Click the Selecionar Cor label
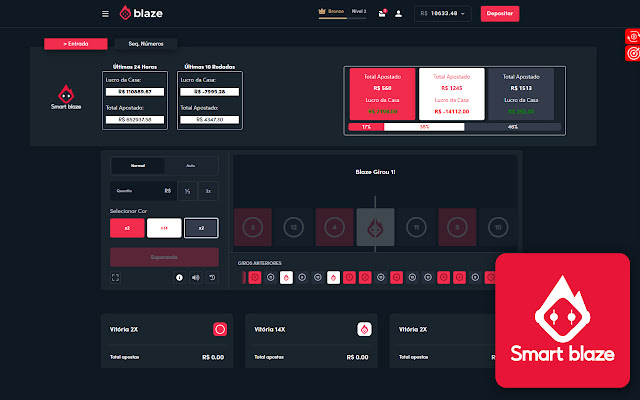This screenshot has width=640, height=400. 128,211
